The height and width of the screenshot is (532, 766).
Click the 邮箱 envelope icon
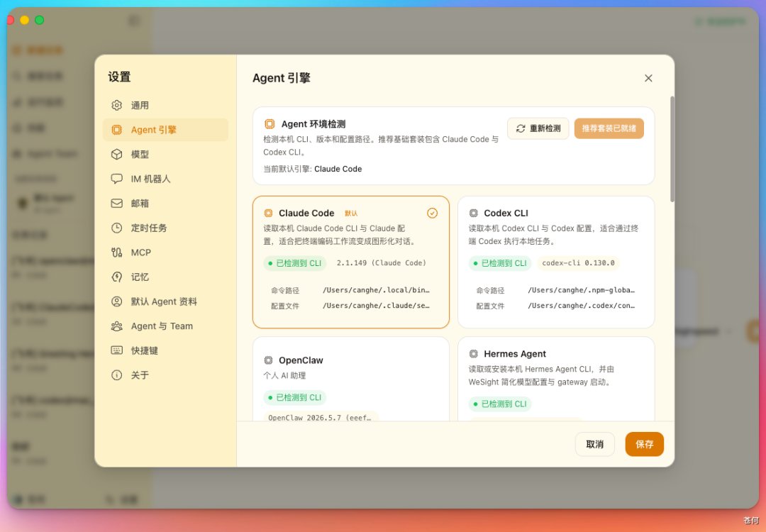(x=116, y=204)
